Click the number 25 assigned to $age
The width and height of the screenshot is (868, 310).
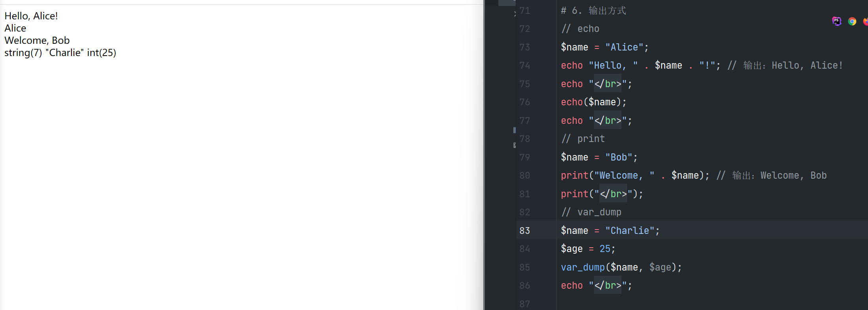tap(605, 249)
